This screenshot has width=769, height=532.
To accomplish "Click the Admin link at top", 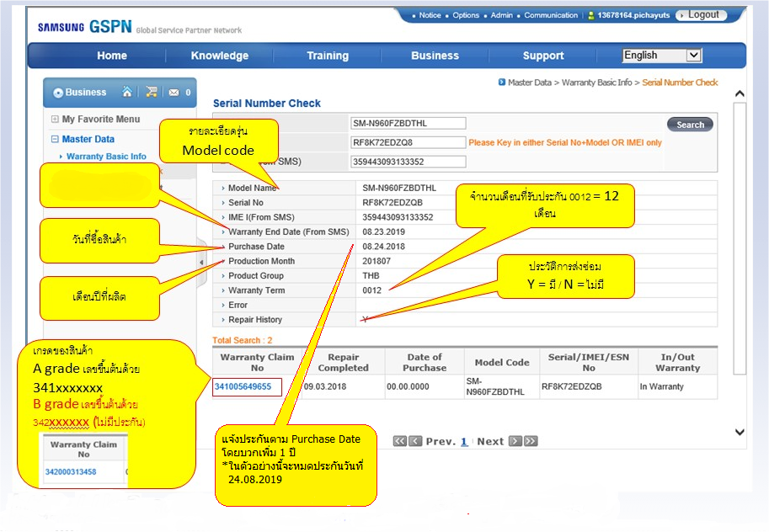I will point(501,15).
